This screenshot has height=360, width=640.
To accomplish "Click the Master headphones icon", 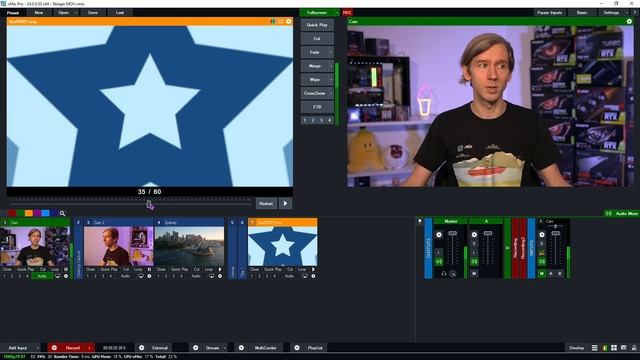I will (x=444, y=274).
